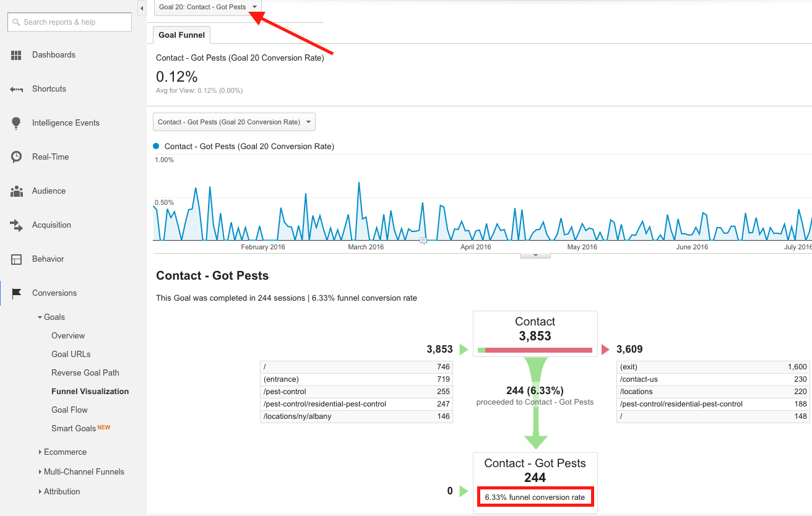Click the Real-Time clock icon
The height and width of the screenshot is (516, 812).
[16, 157]
